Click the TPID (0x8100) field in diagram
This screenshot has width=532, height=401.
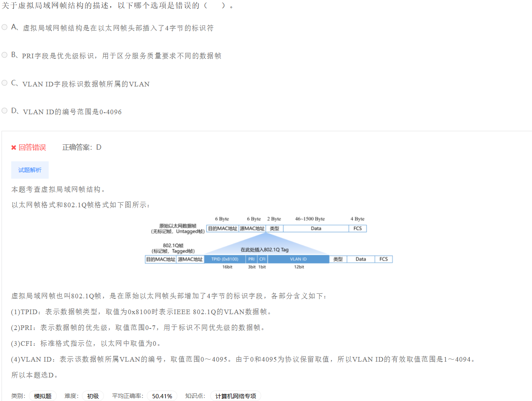click(225, 259)
